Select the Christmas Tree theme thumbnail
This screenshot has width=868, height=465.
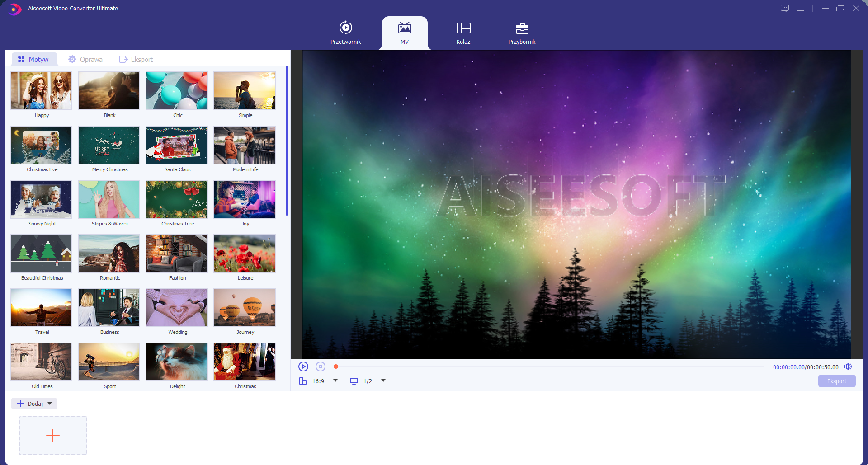point(177,199)
